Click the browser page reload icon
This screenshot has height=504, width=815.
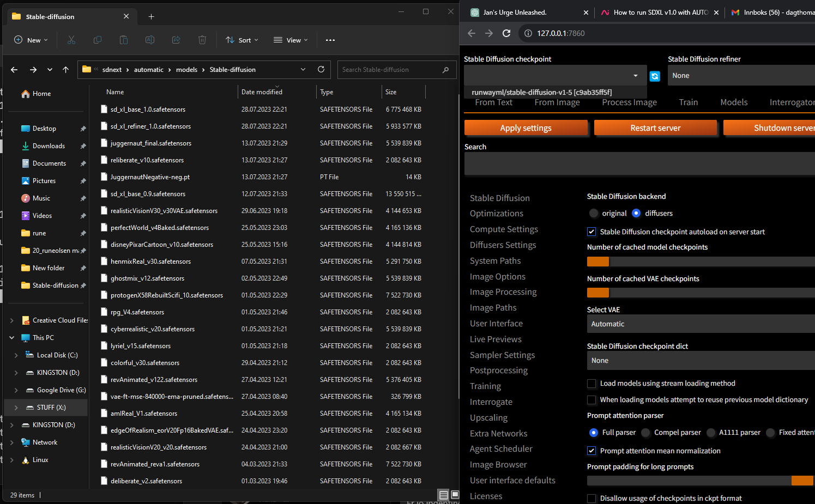pos(506,33)
